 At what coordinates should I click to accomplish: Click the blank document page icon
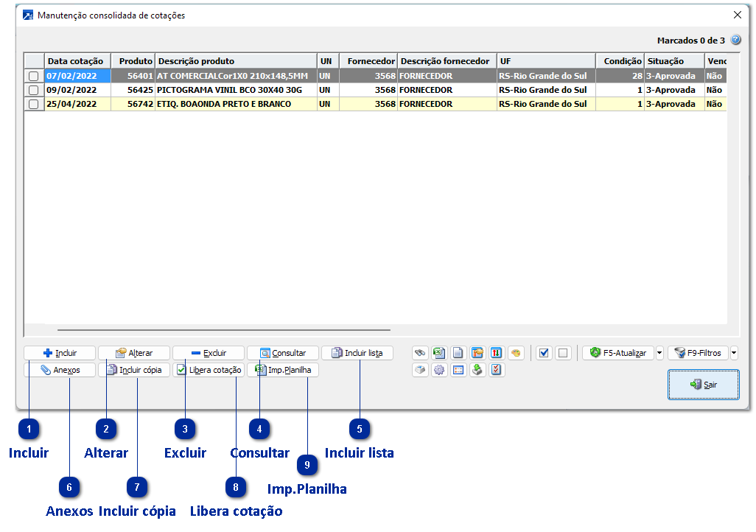click(458, 353)
